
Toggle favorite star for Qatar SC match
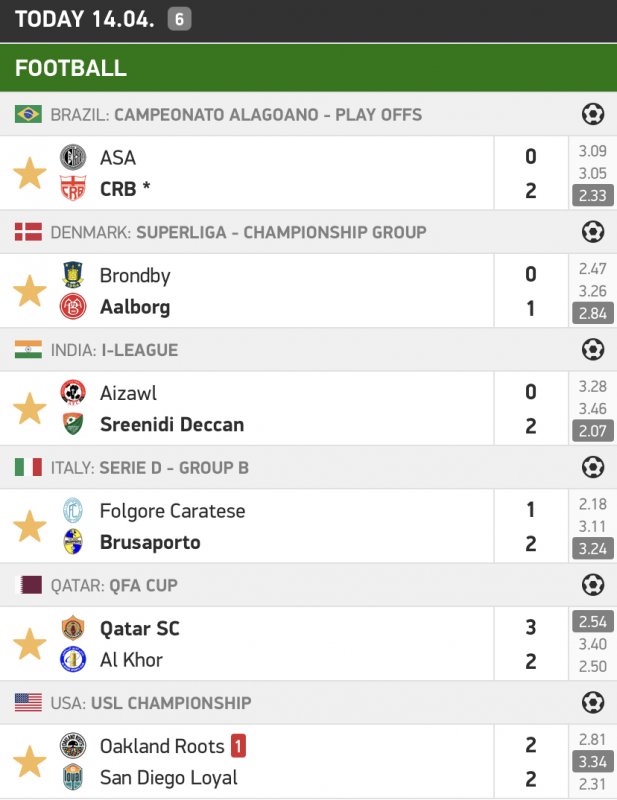29,644
